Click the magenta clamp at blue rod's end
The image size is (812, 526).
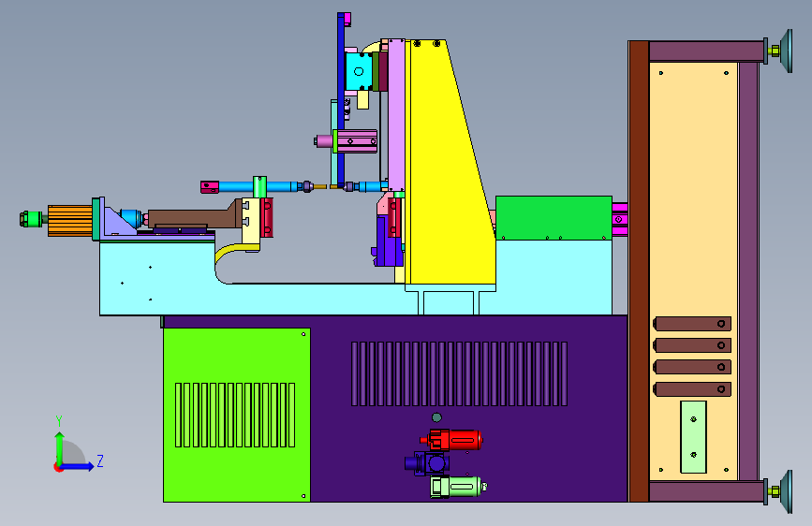click(x=210, y=187)
